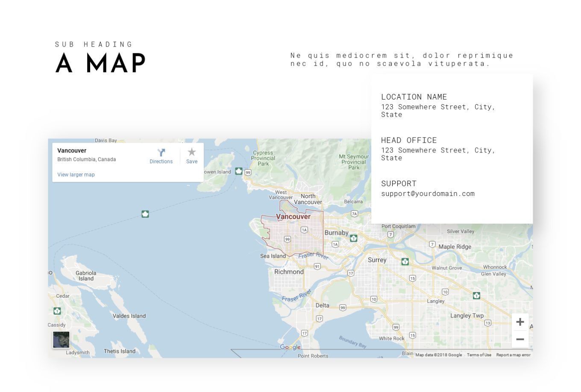Zoom in with the plus button
This screenshot has height=392, width=581.
520,322
